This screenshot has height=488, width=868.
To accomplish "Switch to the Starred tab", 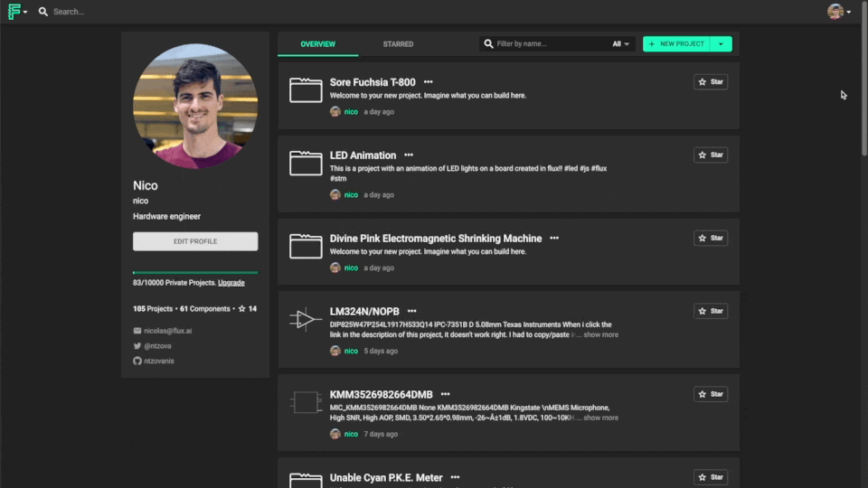I will click(x=398, y=43).
